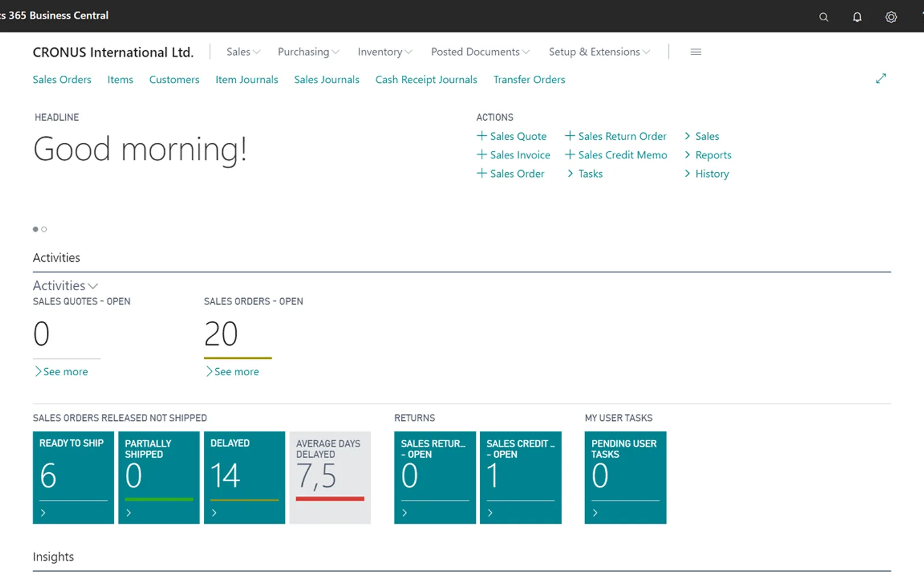
Task: Click the CRONUS International Ltd. company name
Action: [113, 52]
